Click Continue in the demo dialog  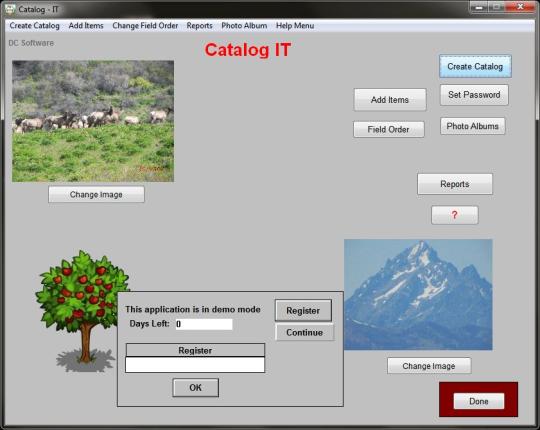304,333
